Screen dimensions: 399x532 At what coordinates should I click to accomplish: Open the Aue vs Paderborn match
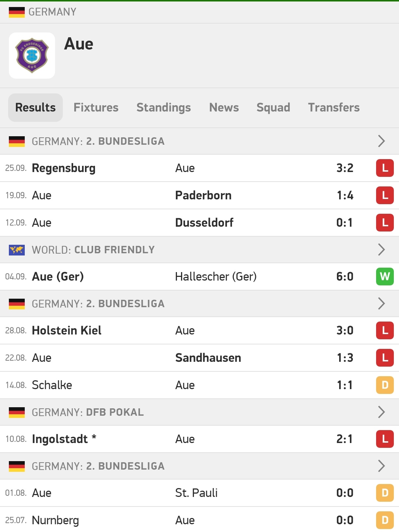click(x=199, y=195)
